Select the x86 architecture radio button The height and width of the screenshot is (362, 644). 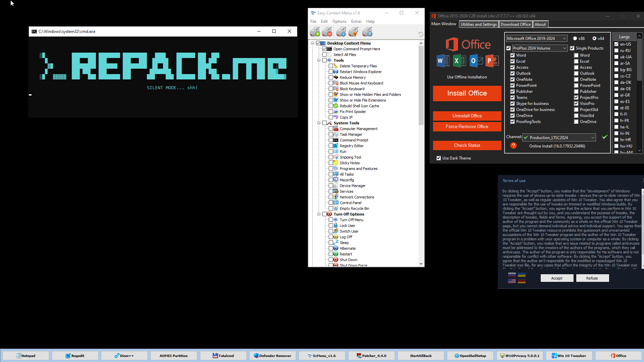pyautogui.click(x=575, y=39)
